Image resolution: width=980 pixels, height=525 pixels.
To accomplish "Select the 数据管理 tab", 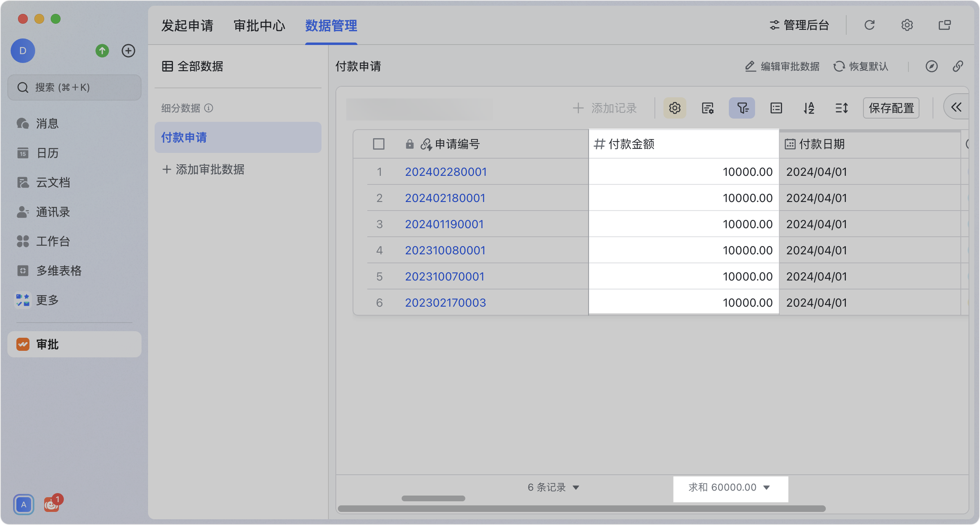I will pos(331,25).
